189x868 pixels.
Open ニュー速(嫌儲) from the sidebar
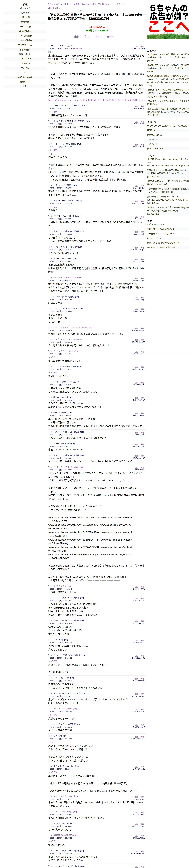point(25,36)
